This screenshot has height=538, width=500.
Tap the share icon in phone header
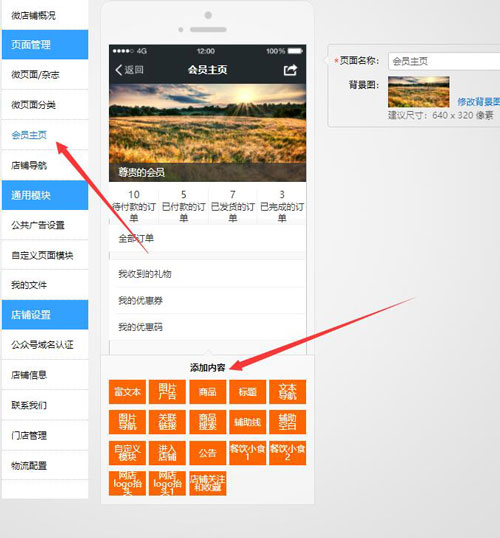(x=290, y=70)
